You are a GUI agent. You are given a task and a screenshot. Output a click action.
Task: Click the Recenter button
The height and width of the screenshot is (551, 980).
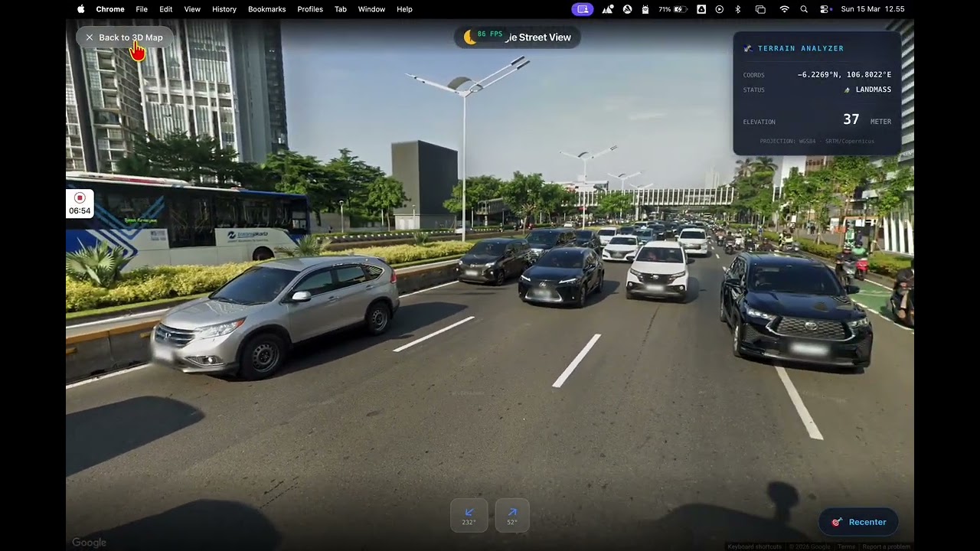point(858,522)
